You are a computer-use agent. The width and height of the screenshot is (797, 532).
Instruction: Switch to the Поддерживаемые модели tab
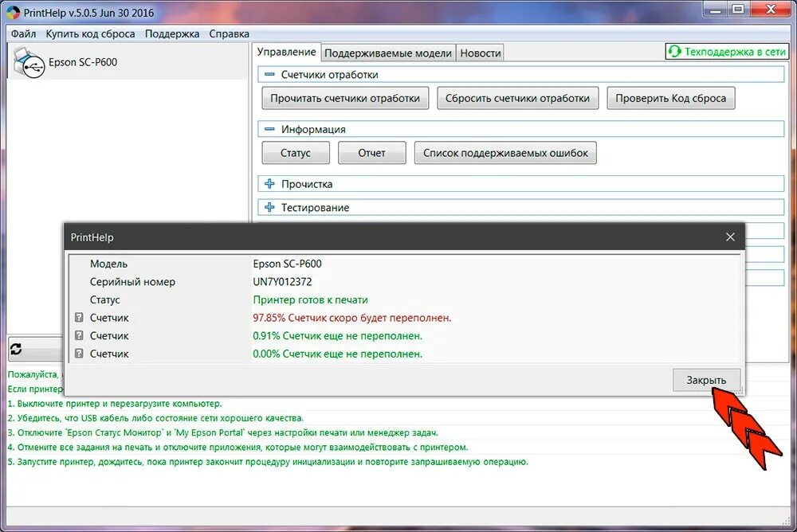tap(388, 53)
